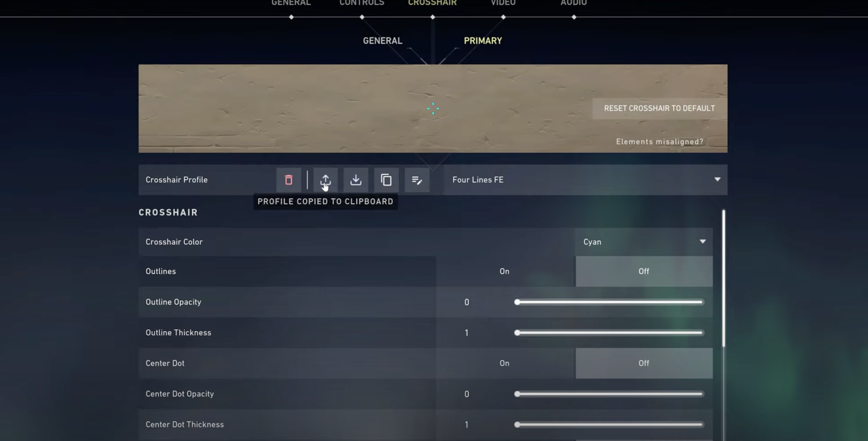The width and height of the screenshot is (868, 441).
Task: Enable the Center Dot
Action: [504, 363]
